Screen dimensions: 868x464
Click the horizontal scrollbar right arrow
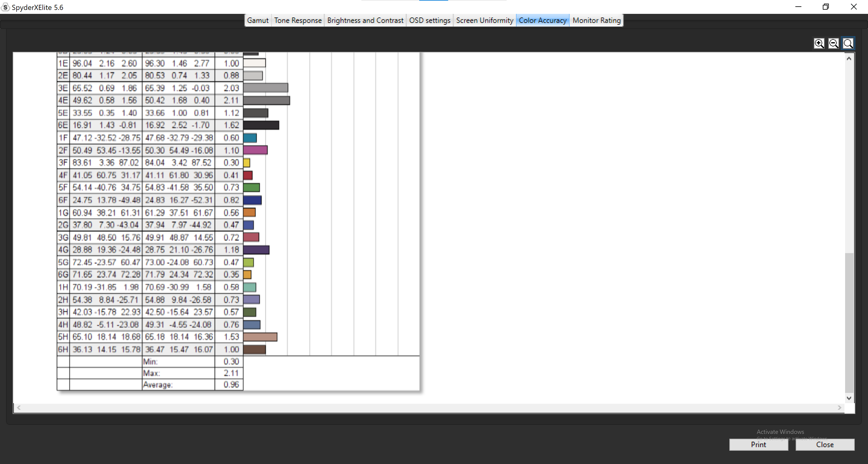(839, 408)
